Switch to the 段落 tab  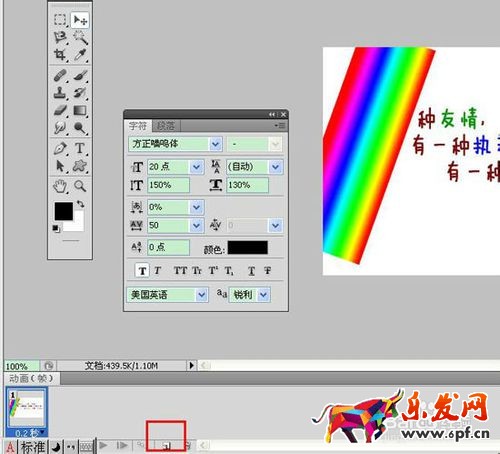166,126
